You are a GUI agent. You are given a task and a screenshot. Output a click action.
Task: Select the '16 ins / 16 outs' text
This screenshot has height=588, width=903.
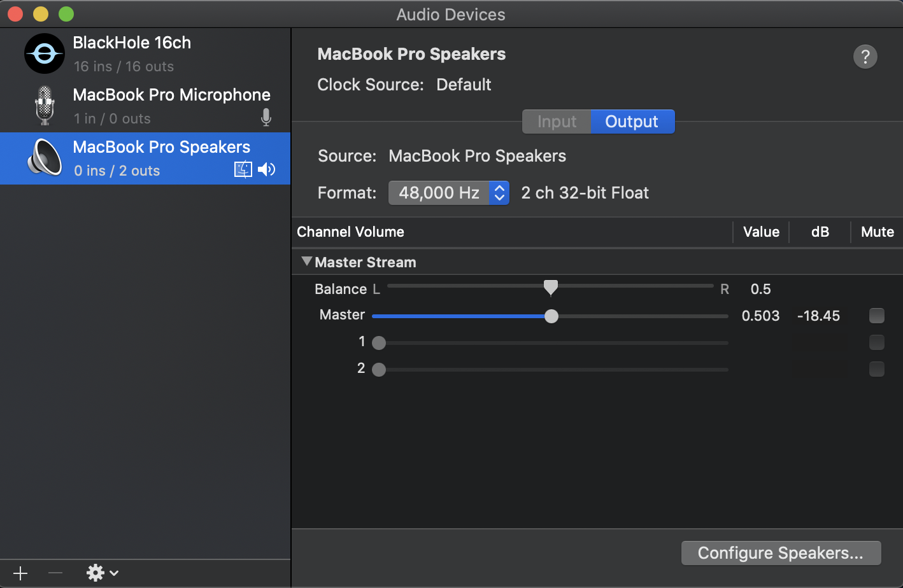[x=124, y=66]
